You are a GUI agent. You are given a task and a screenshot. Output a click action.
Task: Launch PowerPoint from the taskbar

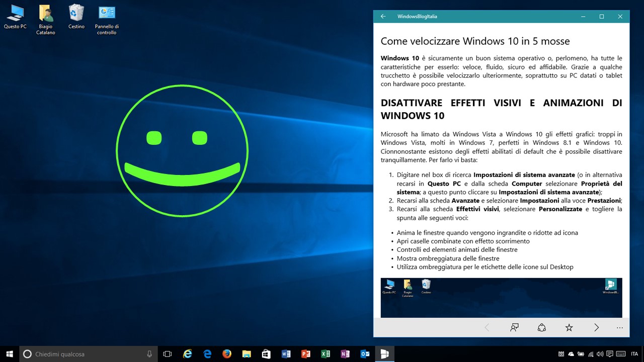click(x=305, y=354)
